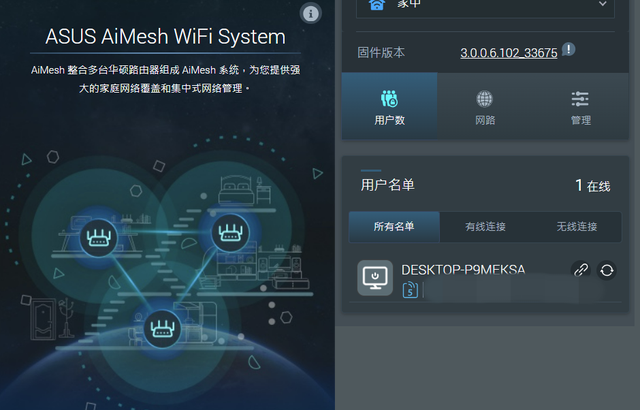Click the ASUS AiMesh WiFi System title
This screenshot has width=640, height=410.
coord(165,37)
